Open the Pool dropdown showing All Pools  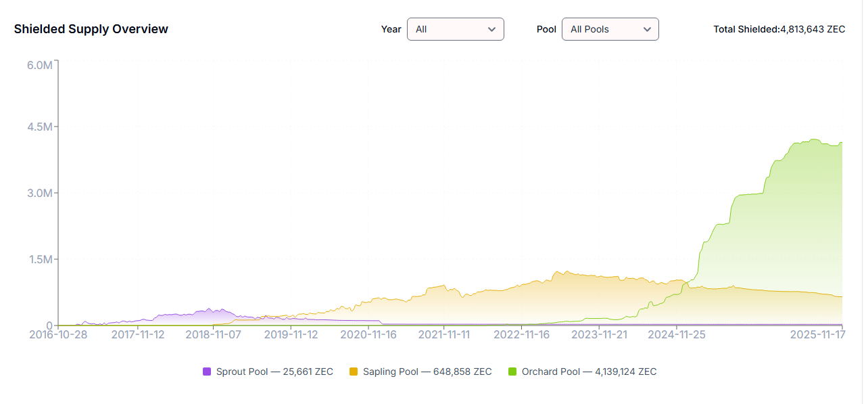click(x=610, y=29)
